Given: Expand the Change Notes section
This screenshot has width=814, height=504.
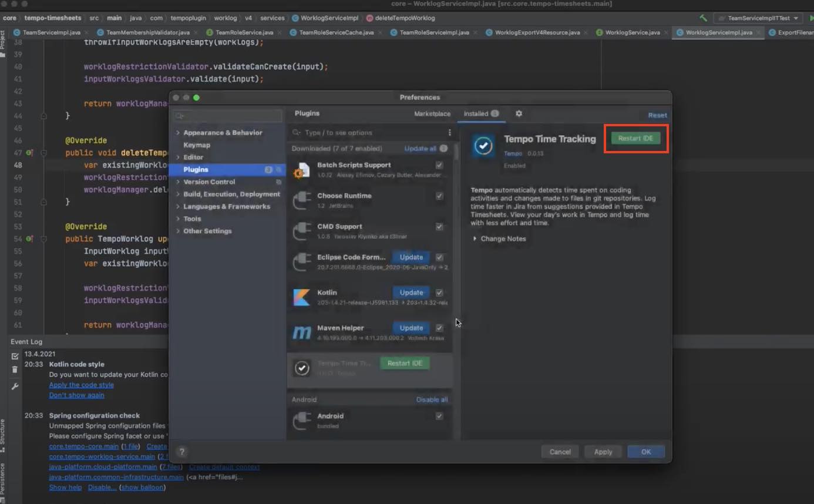Looking at the screenshot, I should tap(475, 239).
